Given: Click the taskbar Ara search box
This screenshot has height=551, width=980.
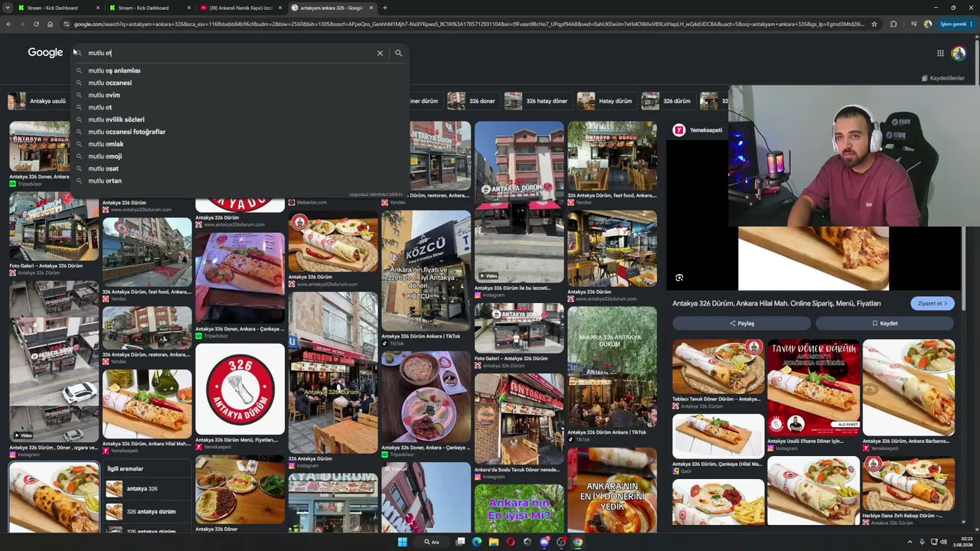Looking at the screenshot, I should [432, 542].
